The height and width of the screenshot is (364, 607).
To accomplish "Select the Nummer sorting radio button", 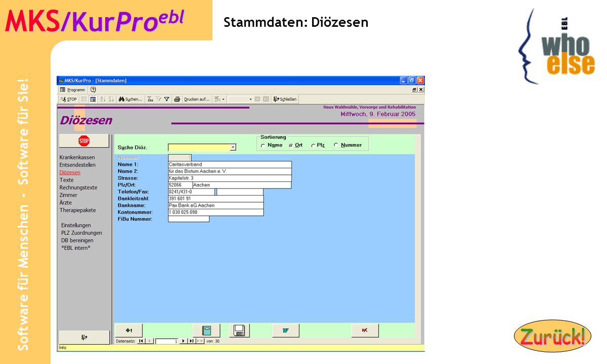I will (x=336, y=146).
